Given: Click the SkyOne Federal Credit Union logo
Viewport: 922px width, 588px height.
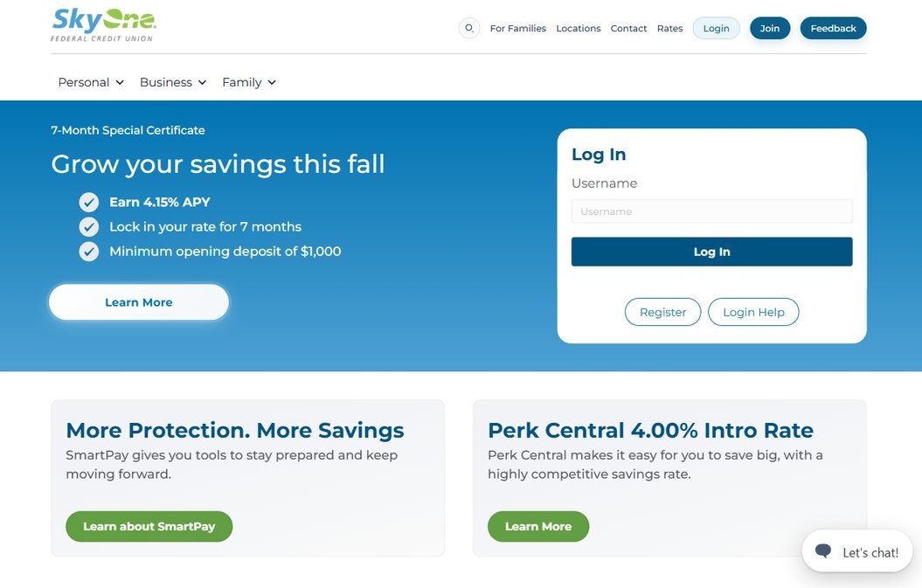Looking at the screenshot, I should (x=103, y=24).
